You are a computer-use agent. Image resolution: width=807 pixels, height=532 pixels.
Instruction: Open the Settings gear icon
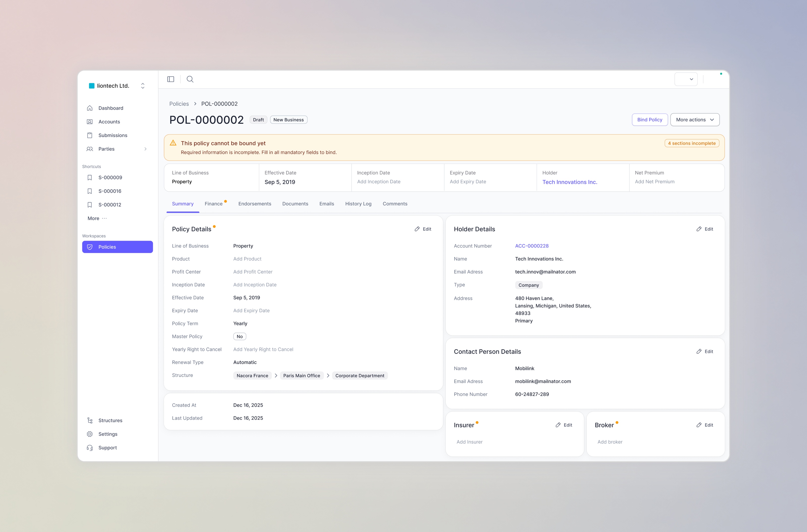[x=90, y=434]
